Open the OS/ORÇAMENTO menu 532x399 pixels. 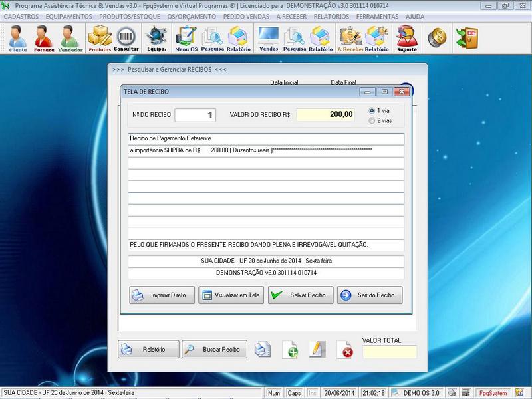(x=192, y=17)
